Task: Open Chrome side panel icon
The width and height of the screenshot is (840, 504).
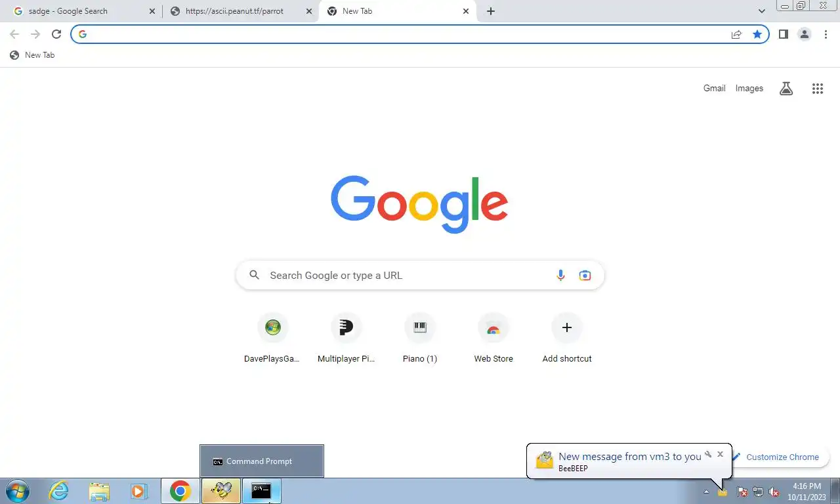Action: [x=783, y=34]
